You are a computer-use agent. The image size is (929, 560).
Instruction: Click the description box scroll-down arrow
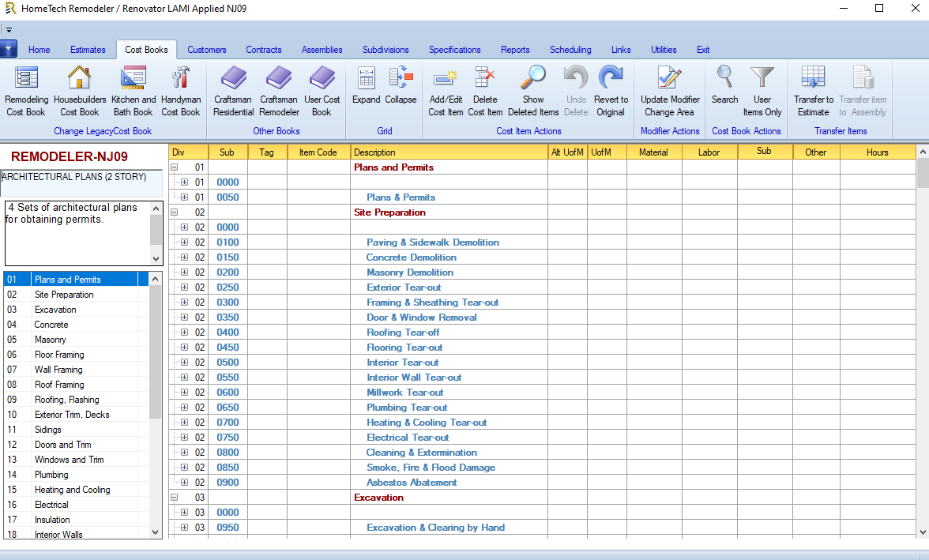tap(156, 258)
